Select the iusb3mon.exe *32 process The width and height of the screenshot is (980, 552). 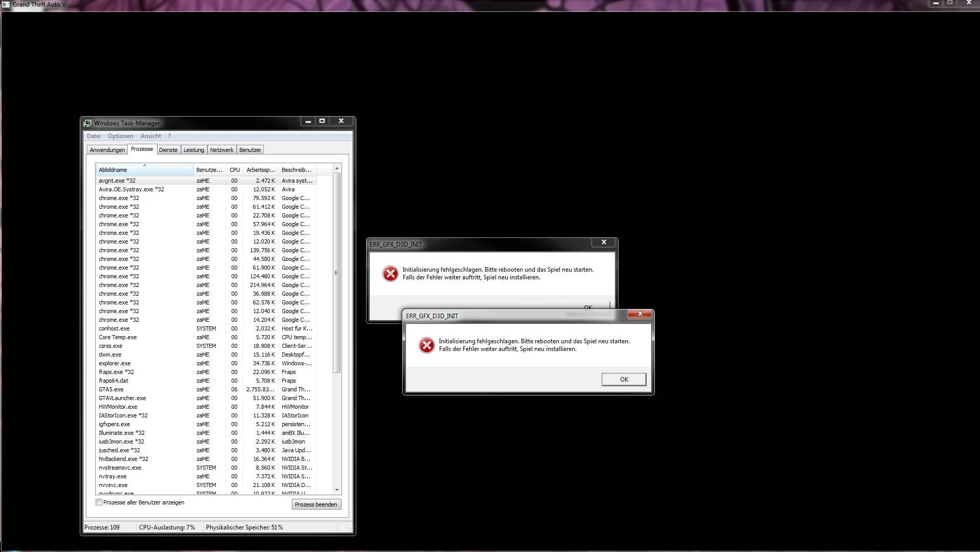[206, 441]
